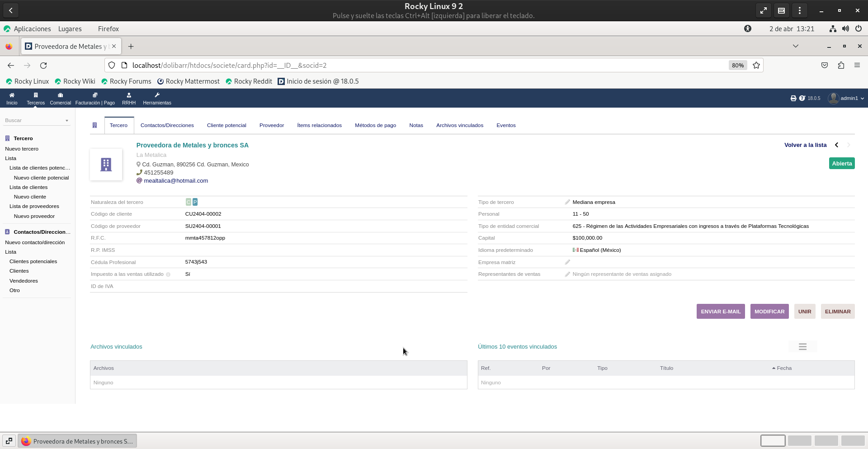868x449 pixels.
Task: Edit Empresa matriz pencil icon
Action: click(567, 262)
